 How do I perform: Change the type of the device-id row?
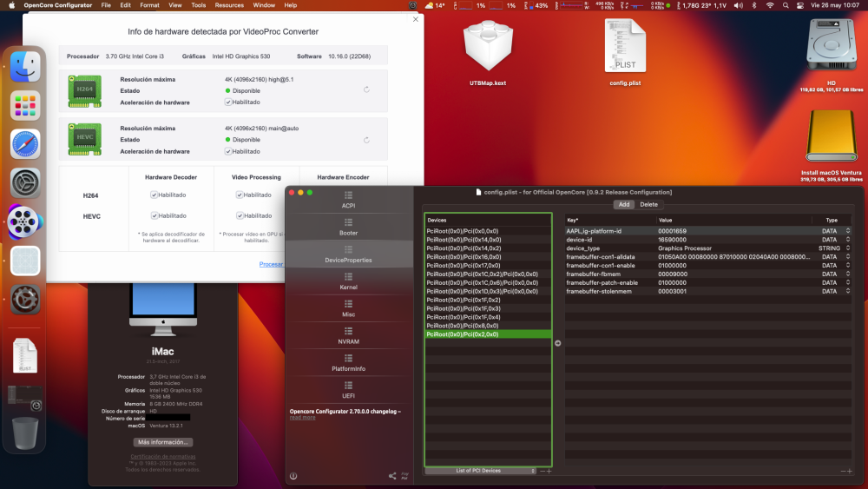coord(847,240)
